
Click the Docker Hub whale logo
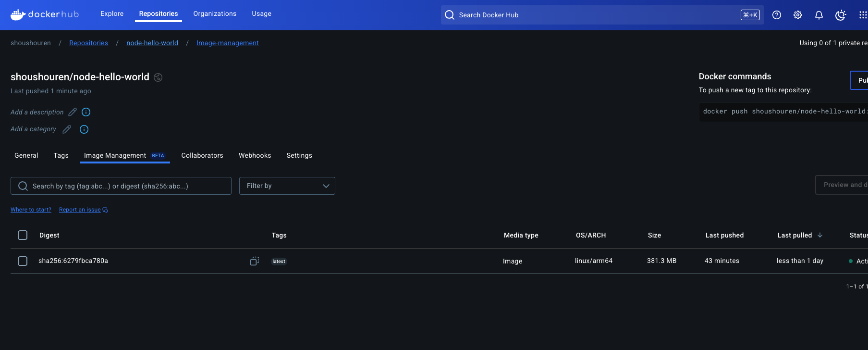pos(44,14)
